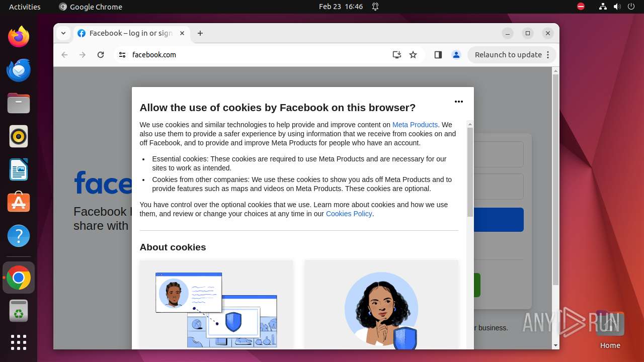The width and height of the screenshot is (644, 362).
Task: Expand the tab search dropdown
Action: tap(63, 33)
